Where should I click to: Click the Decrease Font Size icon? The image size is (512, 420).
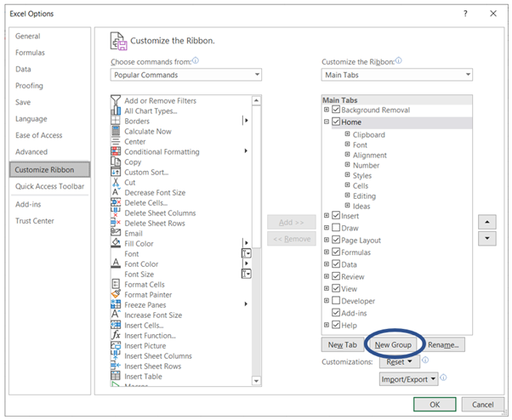pyautogui.click(x=116, y=192)
